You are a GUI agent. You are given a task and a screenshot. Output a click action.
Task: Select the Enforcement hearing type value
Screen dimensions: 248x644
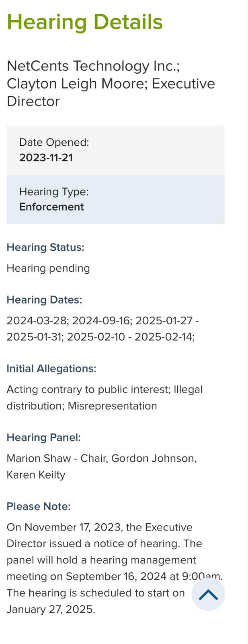coord(51,207)
